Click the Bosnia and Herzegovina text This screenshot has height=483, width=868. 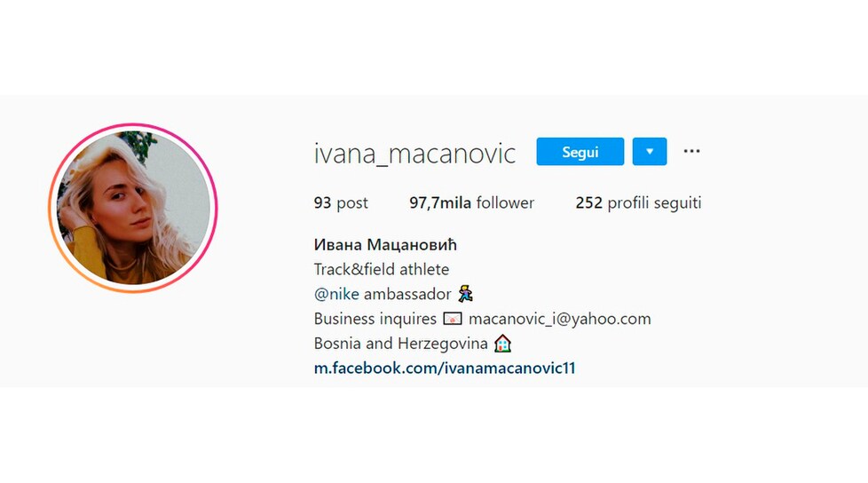(400, 344)
